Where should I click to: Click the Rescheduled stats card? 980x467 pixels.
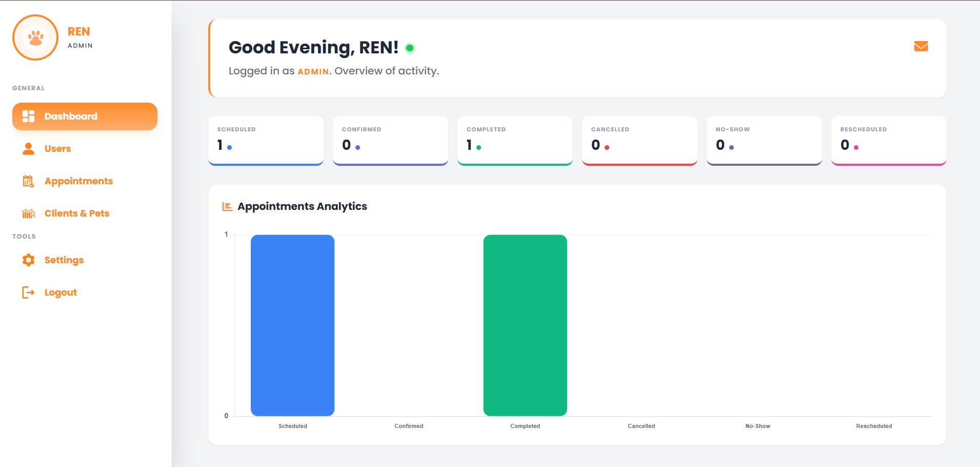click(x=888, y=140)
